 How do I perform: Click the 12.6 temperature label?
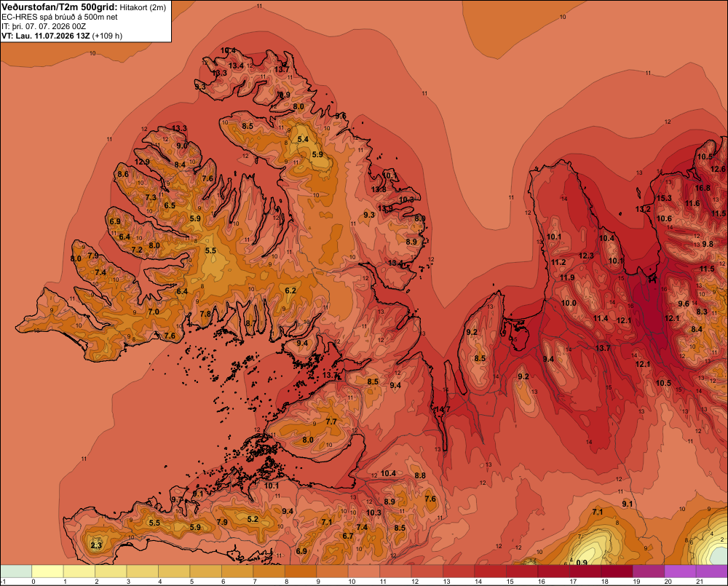[x=718, y=170]
